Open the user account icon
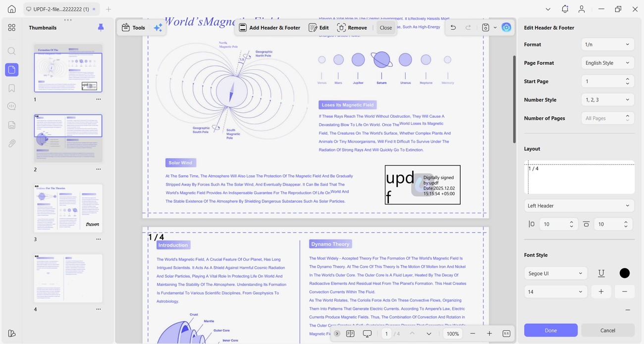The width and height of the screenshot is (644, 344). (582, 9)
